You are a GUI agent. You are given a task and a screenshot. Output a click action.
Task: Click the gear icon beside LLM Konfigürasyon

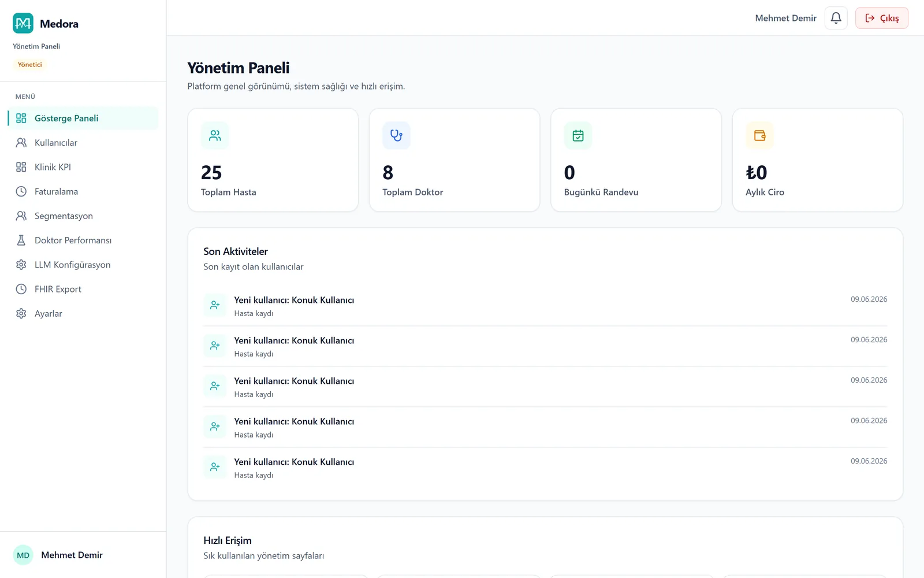pos(21,264)
